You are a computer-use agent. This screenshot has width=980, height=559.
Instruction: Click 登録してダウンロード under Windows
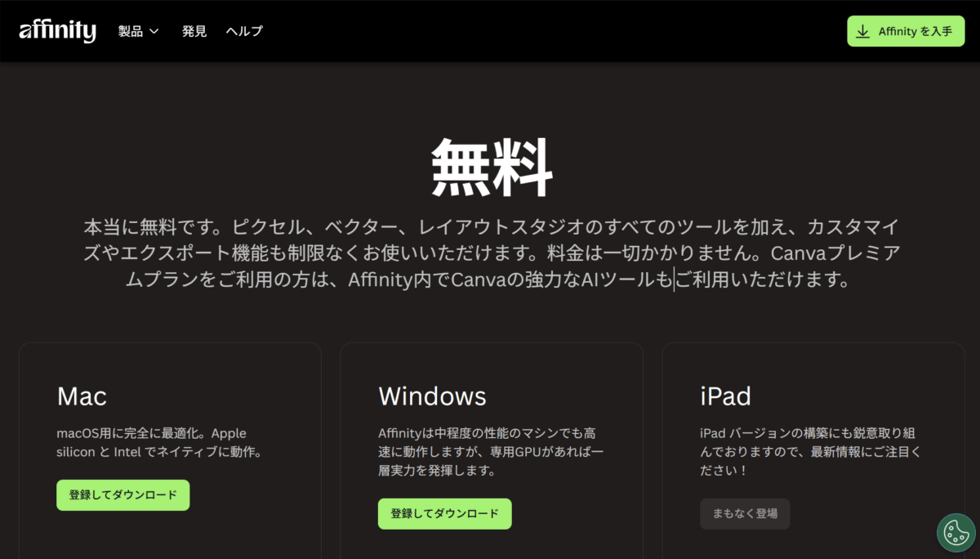[444, 514]
